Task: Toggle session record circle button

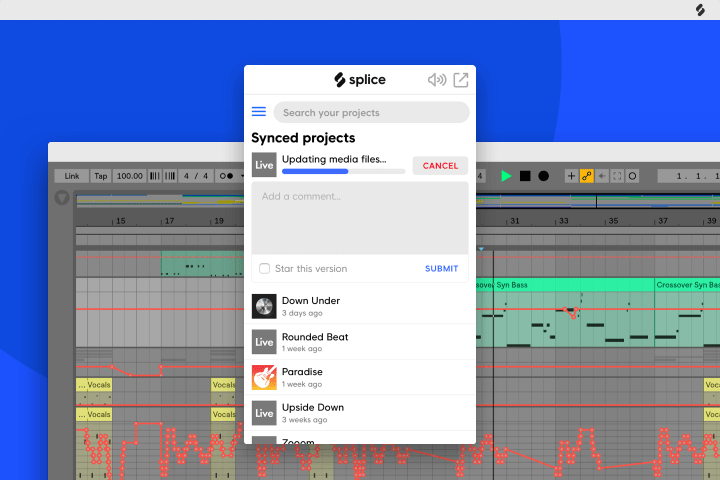Action: pos(632,176)
